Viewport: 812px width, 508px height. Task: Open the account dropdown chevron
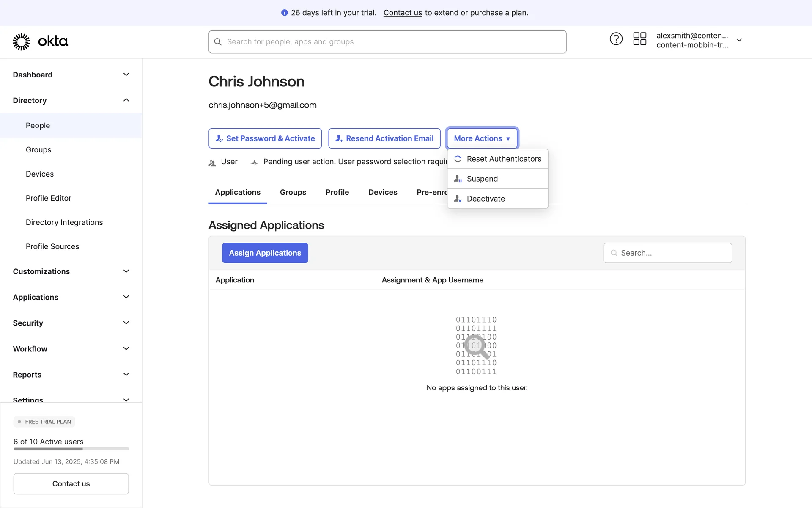pos(739,40)
